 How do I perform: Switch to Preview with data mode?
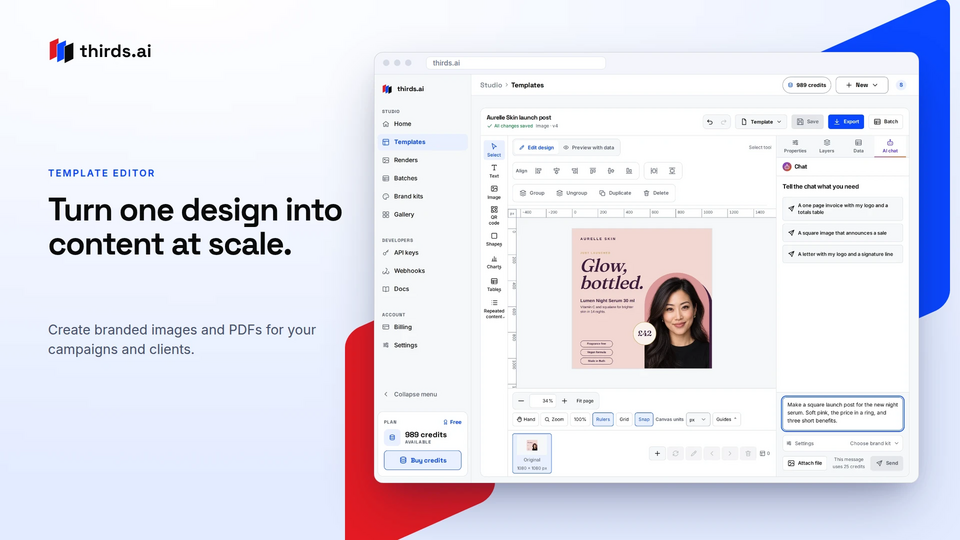click(x=589, y=148)
